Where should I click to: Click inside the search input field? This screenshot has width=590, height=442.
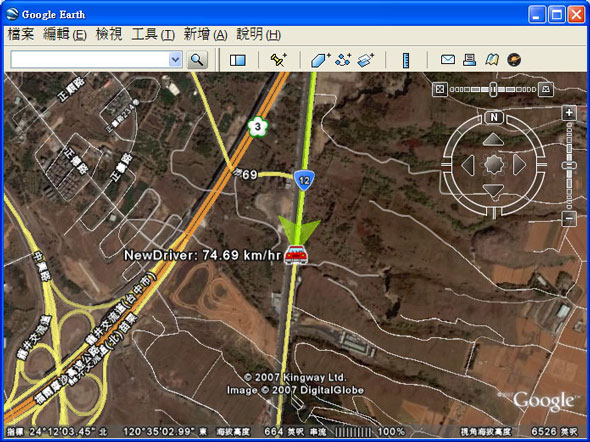90,59
